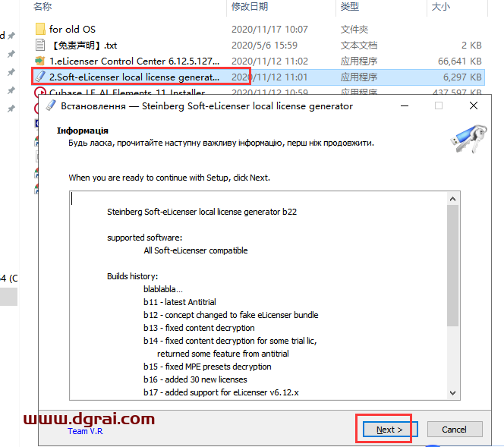Cancel the license generator installation
This screenshot has height=447, width=504.
pyautogui.click(x=455, y=430)
